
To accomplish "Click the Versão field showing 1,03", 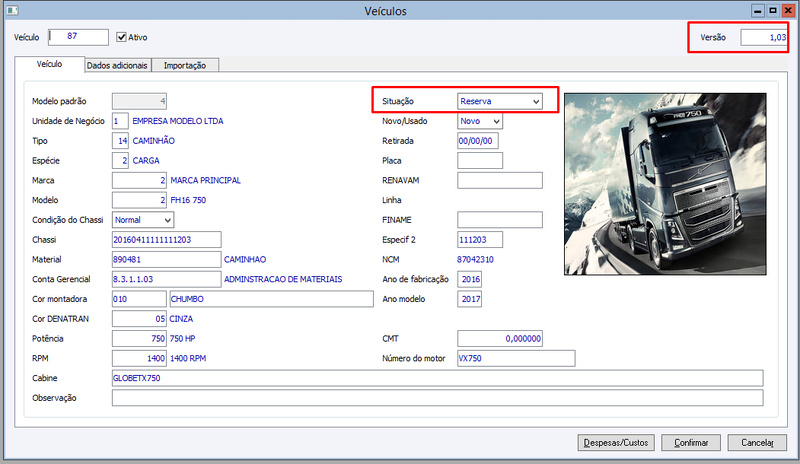I will click(763, 37).
